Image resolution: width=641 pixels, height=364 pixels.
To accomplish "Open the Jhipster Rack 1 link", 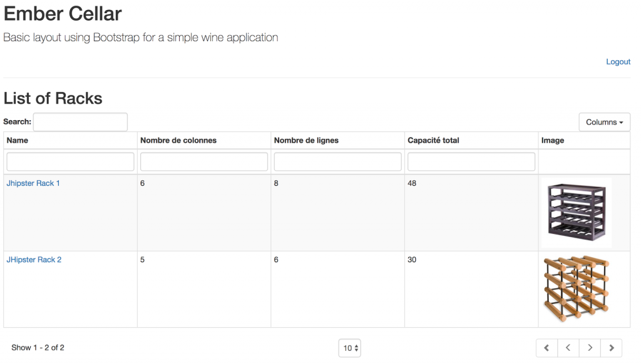I will tap(33, 183).
